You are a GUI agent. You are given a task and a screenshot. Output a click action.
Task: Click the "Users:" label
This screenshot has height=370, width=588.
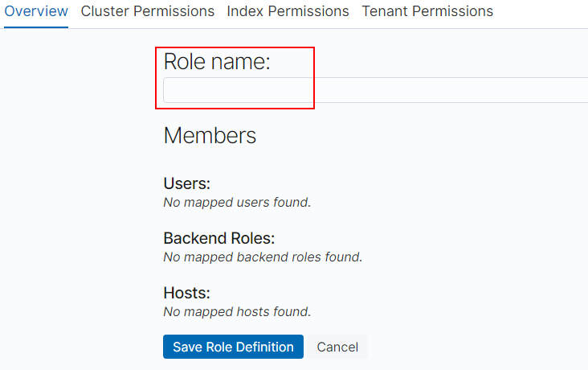coord(186,183)
